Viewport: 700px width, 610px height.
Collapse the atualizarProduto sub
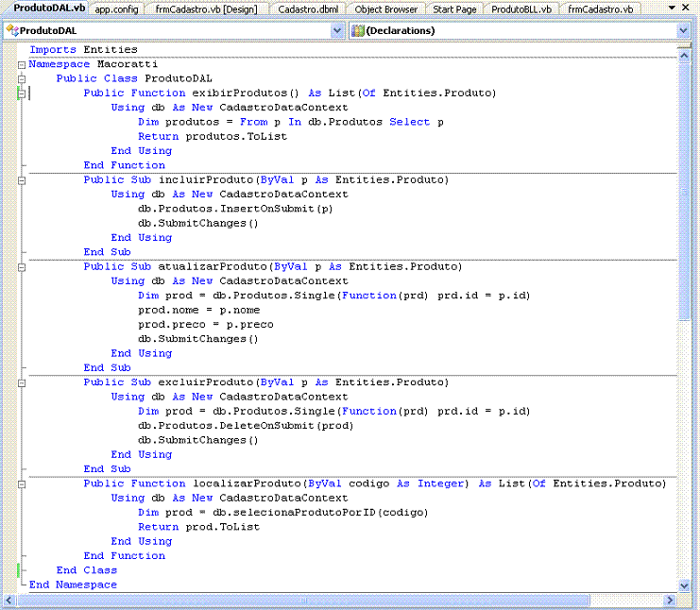tap(22, 267)
